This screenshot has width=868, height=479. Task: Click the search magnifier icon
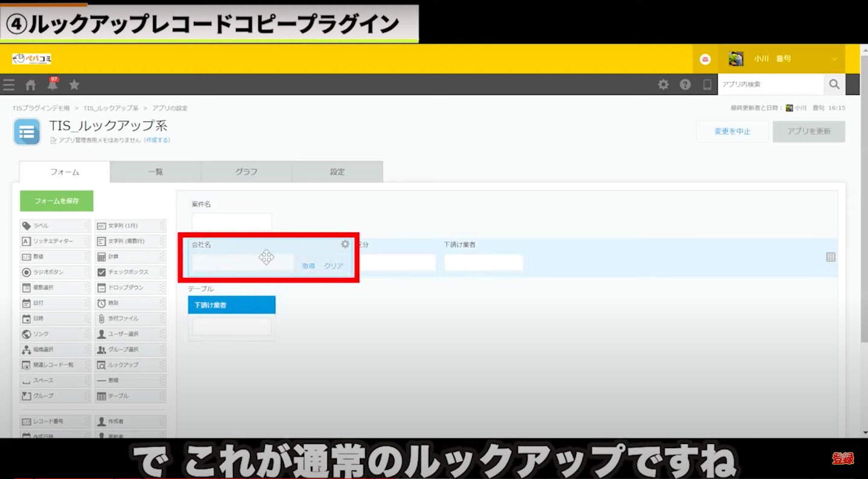click(834, 85)
